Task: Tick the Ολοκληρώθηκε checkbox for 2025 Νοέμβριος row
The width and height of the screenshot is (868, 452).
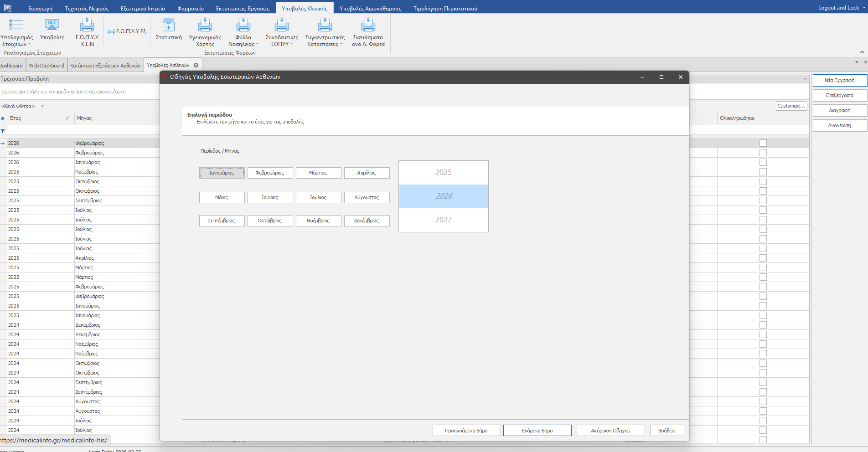Action: (x=763, y=172)
